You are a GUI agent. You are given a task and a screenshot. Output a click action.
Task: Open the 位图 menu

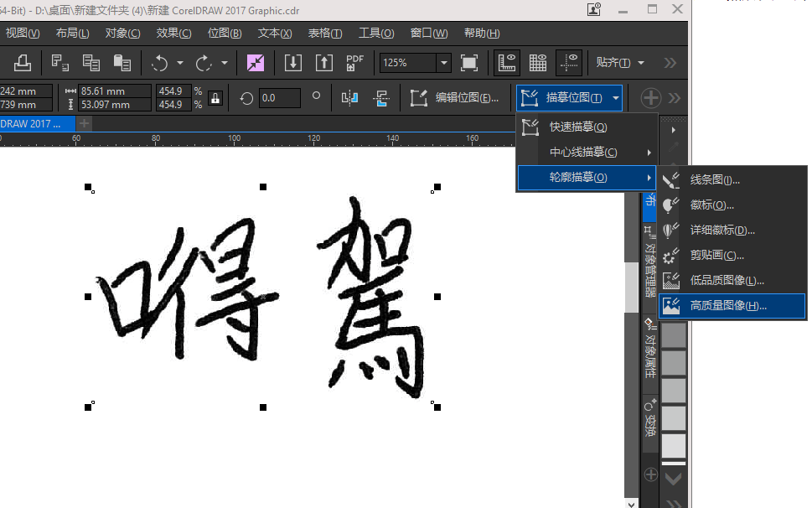pyautogui.click(x=225, y=34)
